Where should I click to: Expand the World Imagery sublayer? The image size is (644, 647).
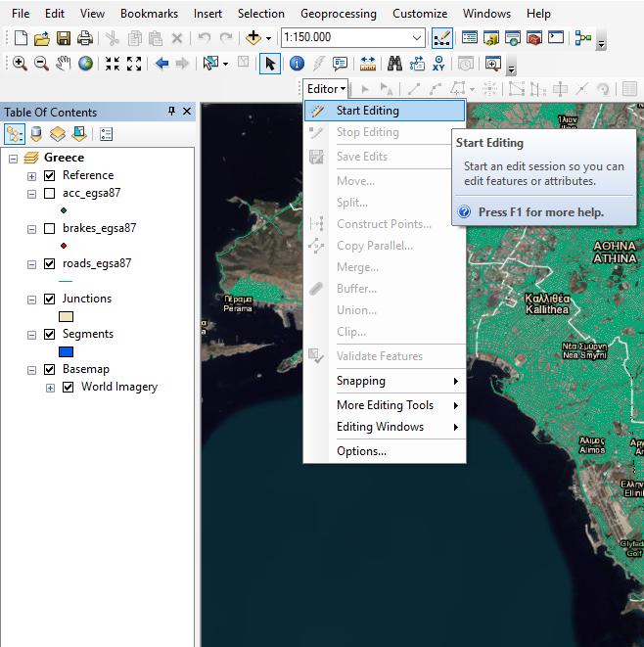tap(50, 388)
